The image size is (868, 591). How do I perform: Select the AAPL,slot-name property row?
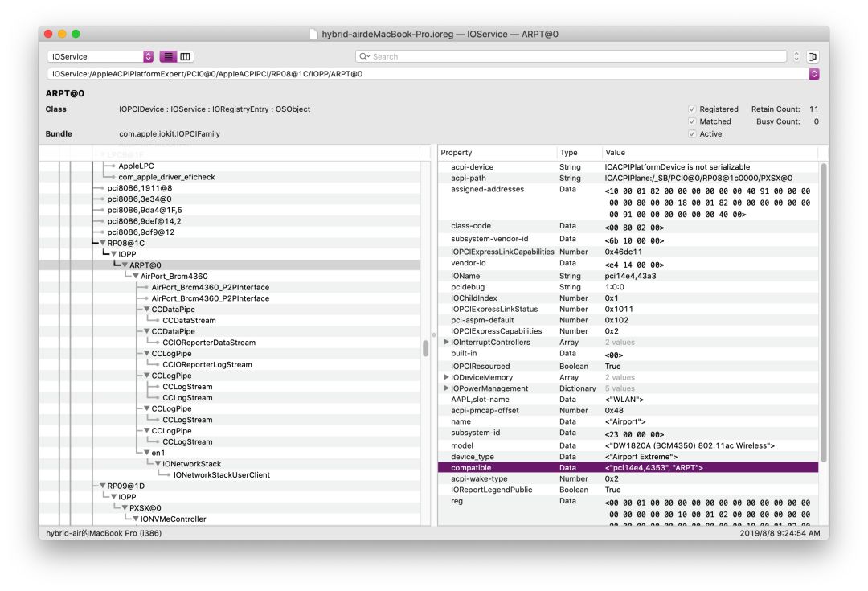[628, 400]
